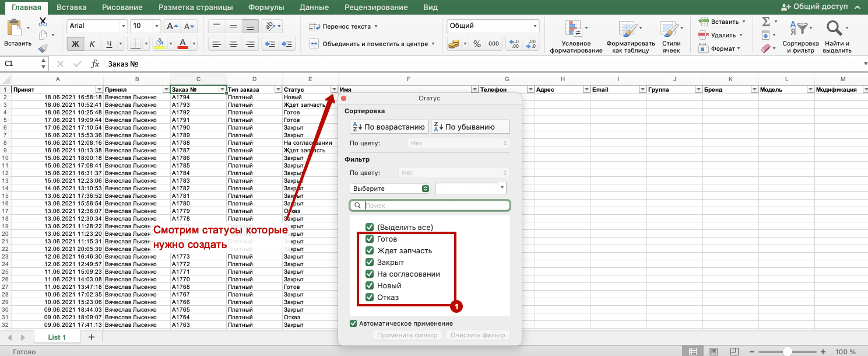The image size is (868, 356).
Task: Select the List 1 sheet tab
Action: [x=57, y=337]
